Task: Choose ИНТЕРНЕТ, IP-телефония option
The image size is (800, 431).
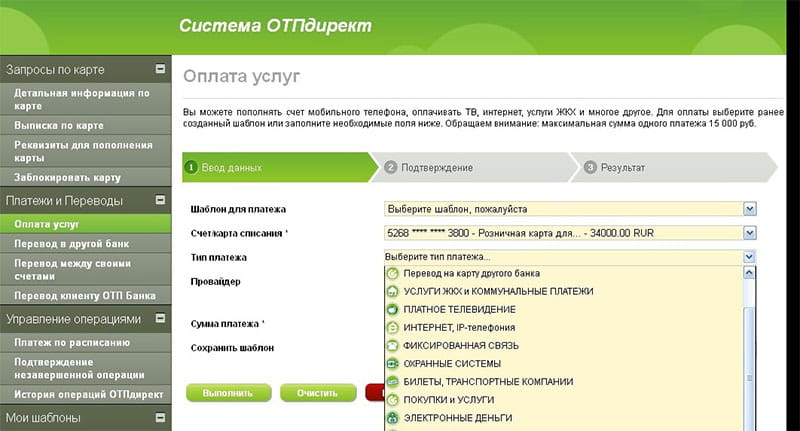Action: [x=564, y=327]
